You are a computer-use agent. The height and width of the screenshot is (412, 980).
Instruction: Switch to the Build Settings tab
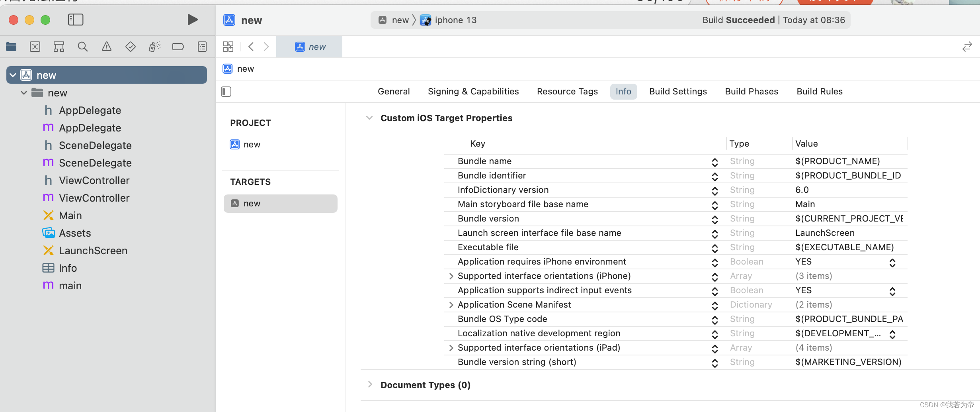tap(678, 92)
